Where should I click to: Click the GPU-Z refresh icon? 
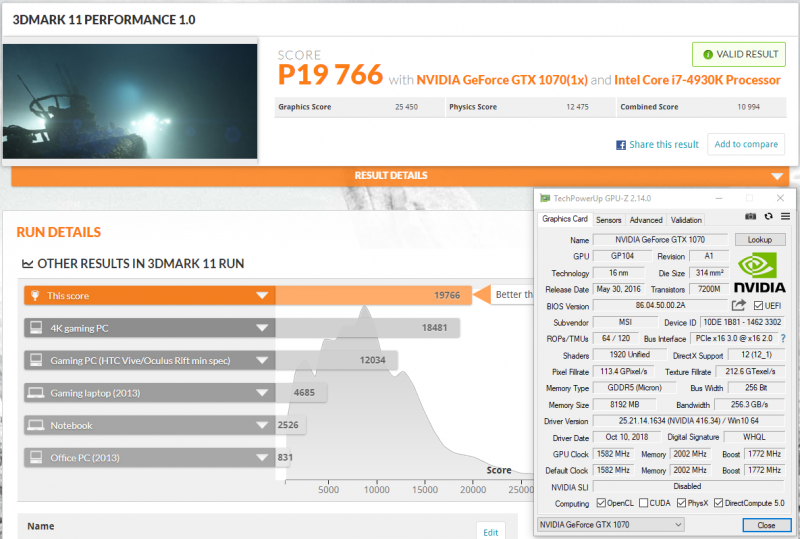pyautogui.click(x=768, y=217)
